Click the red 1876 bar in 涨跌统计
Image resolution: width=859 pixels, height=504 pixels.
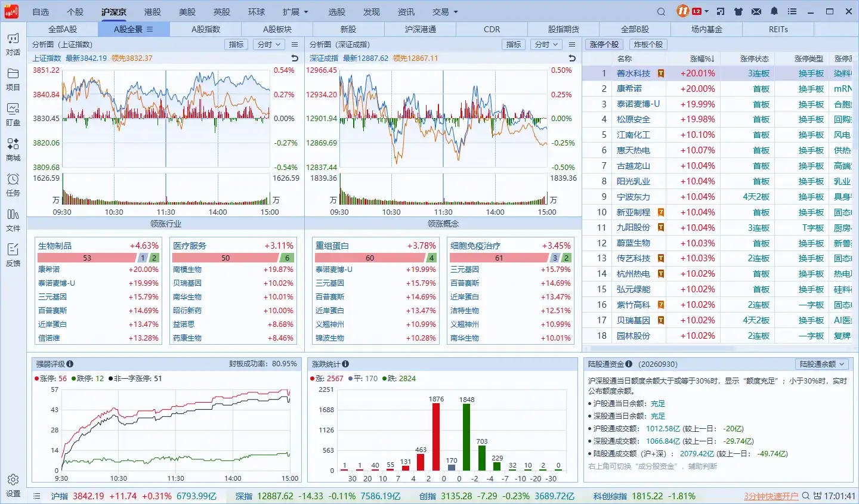click(436, 437)
